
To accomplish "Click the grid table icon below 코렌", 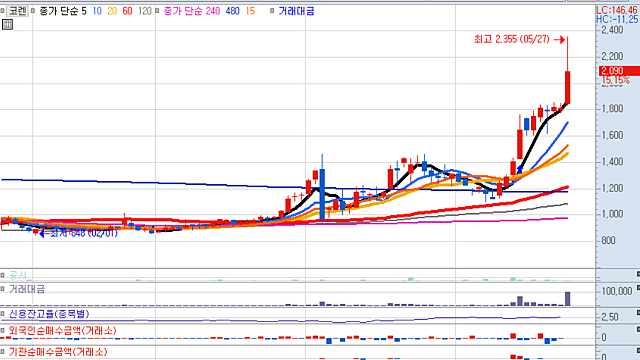I will [x=7, y=24].
